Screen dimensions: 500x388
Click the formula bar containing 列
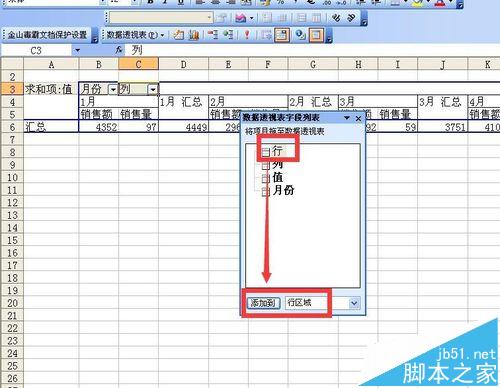313,50
